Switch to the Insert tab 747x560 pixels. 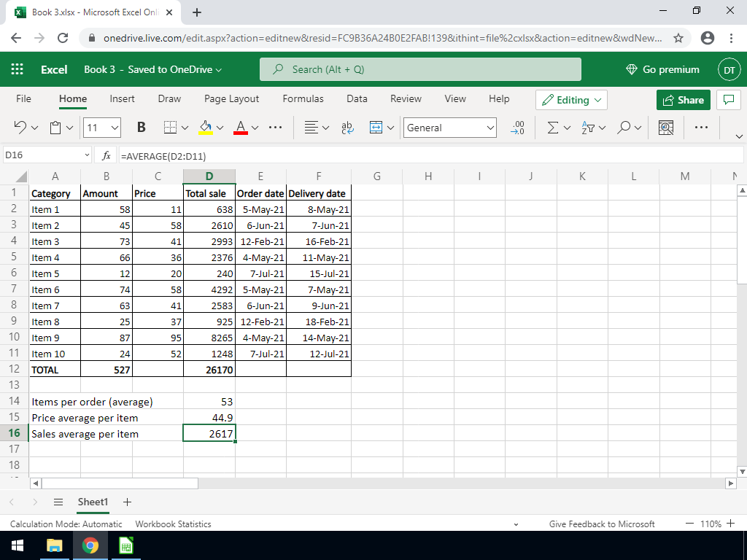122,98
